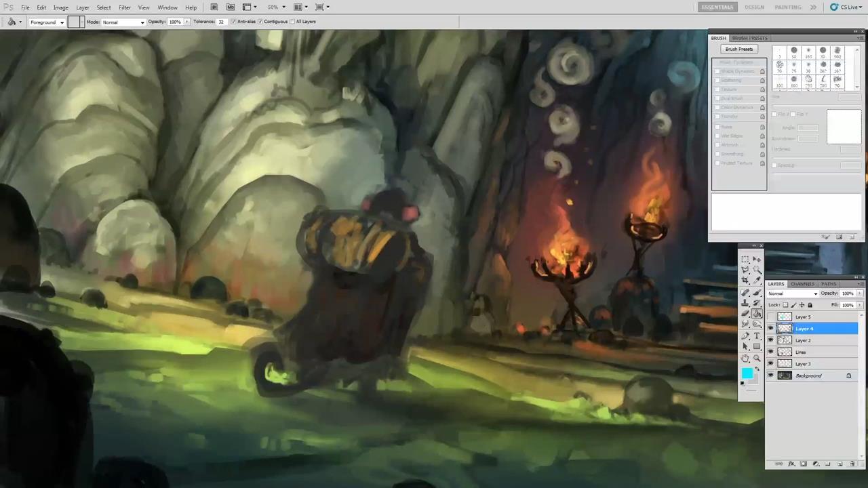Open the Filter menu
The height and width of the screenshot is (488, 868).
point(125,7)
